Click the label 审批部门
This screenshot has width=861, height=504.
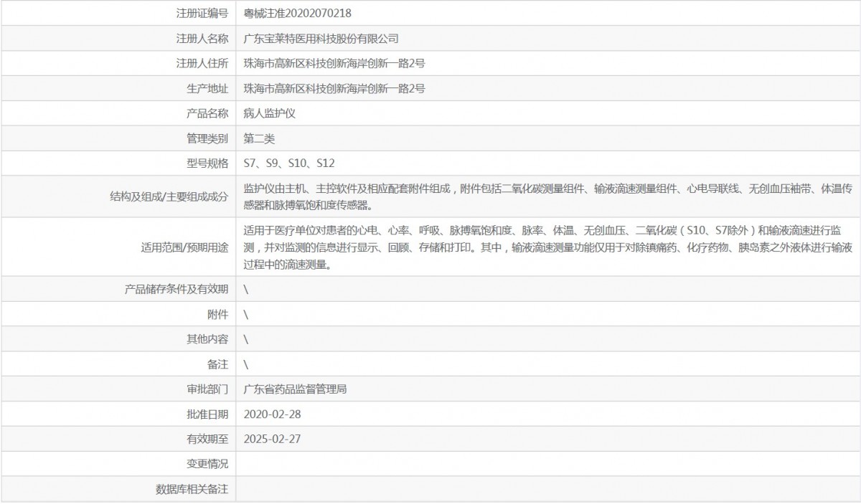coord(207,389)
